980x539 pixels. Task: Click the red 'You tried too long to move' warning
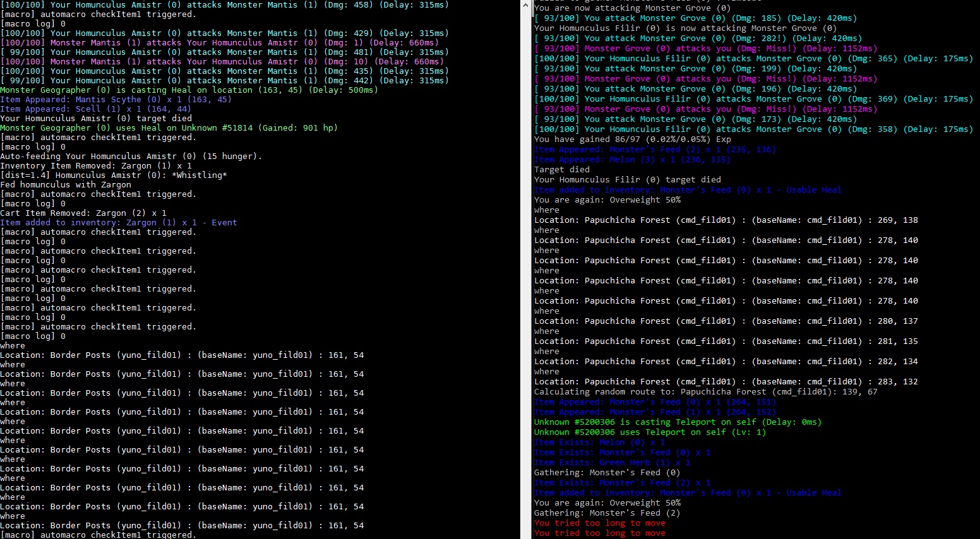point(599,523)
